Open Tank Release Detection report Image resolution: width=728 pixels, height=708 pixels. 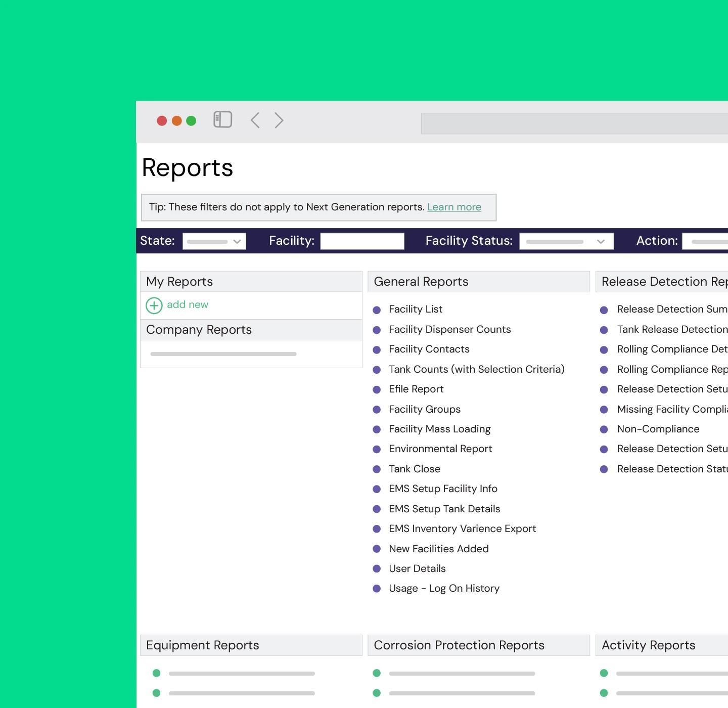tap(672, 329)
